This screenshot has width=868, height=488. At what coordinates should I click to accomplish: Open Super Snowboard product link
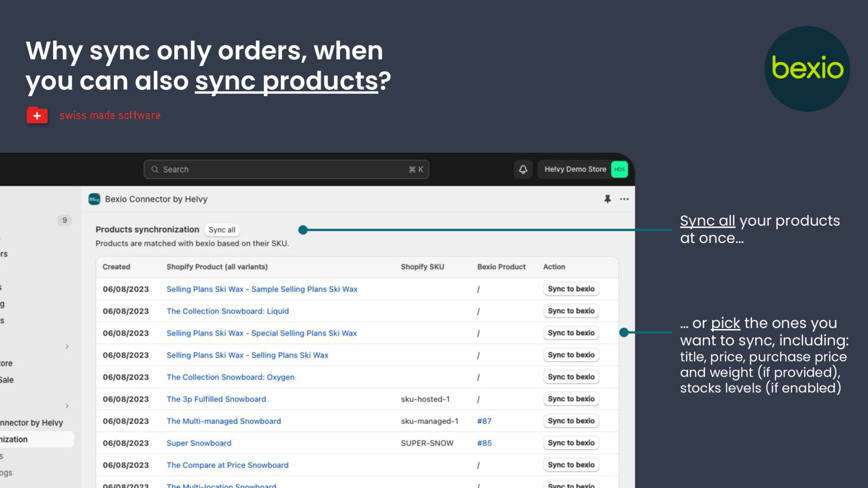[199, 443]
